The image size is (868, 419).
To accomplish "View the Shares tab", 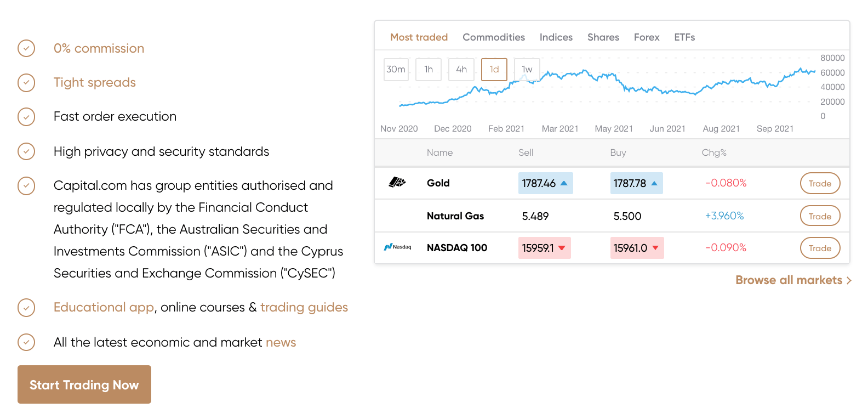I will coord(603,37).
